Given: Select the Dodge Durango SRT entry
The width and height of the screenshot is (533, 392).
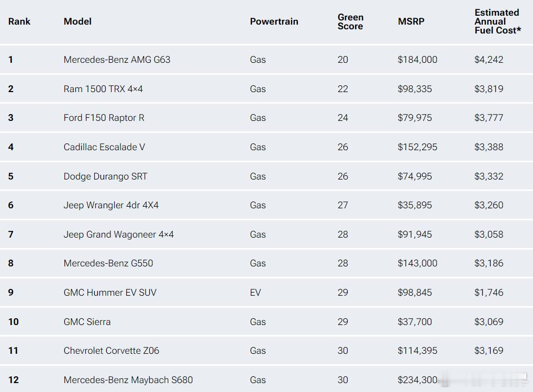Looking at the screenshot, I should point(105,176).
